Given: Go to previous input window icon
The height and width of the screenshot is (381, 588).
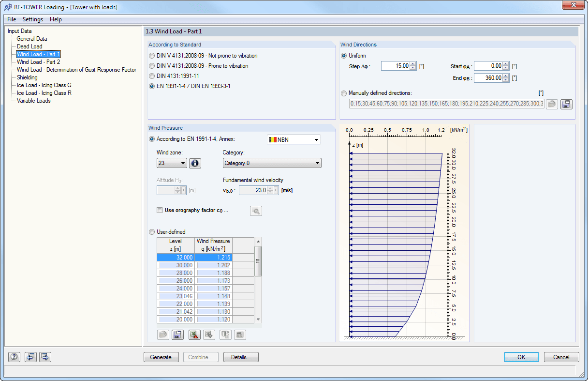Looking at the screenshot, I should 31,357.
